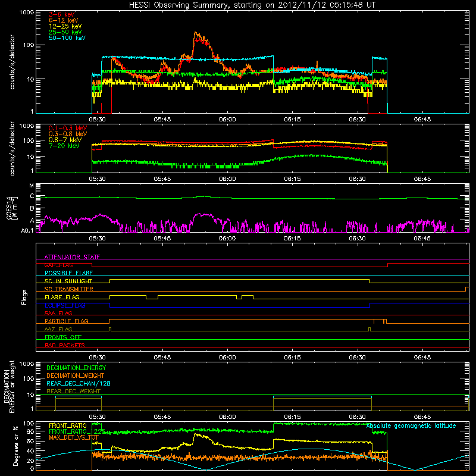Screen dimensions: 476x476
Task: Select 05:45 tick under MeV panel
Action: (162, 179)
